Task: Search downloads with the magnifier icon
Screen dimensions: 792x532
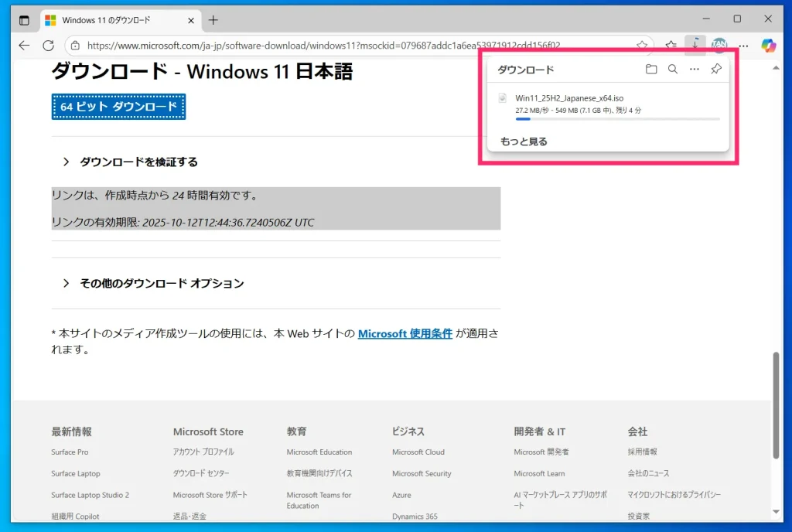Action: (x=673, y=70)
